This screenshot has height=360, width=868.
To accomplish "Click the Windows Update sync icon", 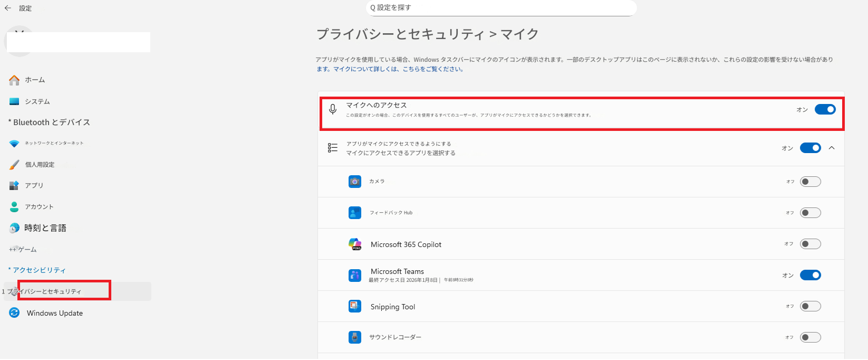I will (14, 313).
